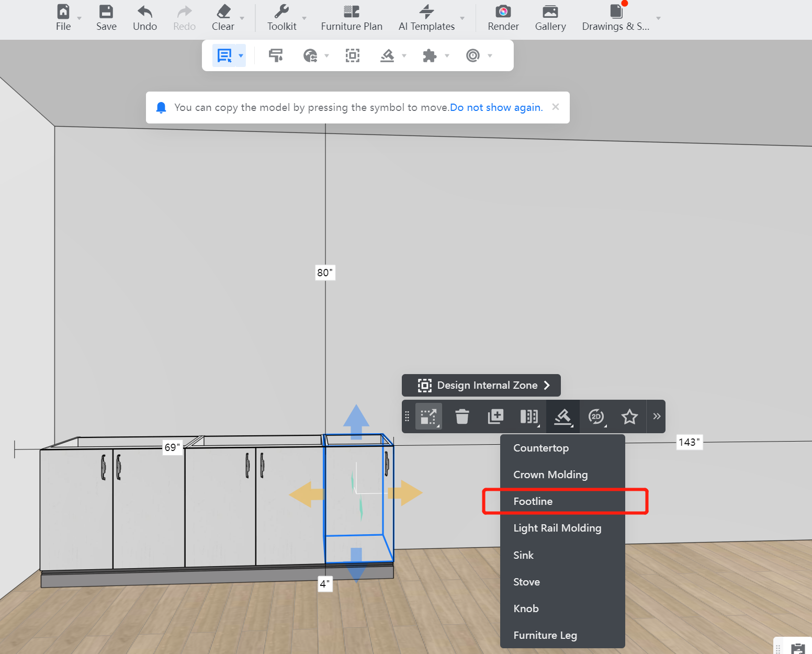The width and height of the screenshot is (812, 654).
Task: Click the paint roller tool icon
Action: [276, 55]
